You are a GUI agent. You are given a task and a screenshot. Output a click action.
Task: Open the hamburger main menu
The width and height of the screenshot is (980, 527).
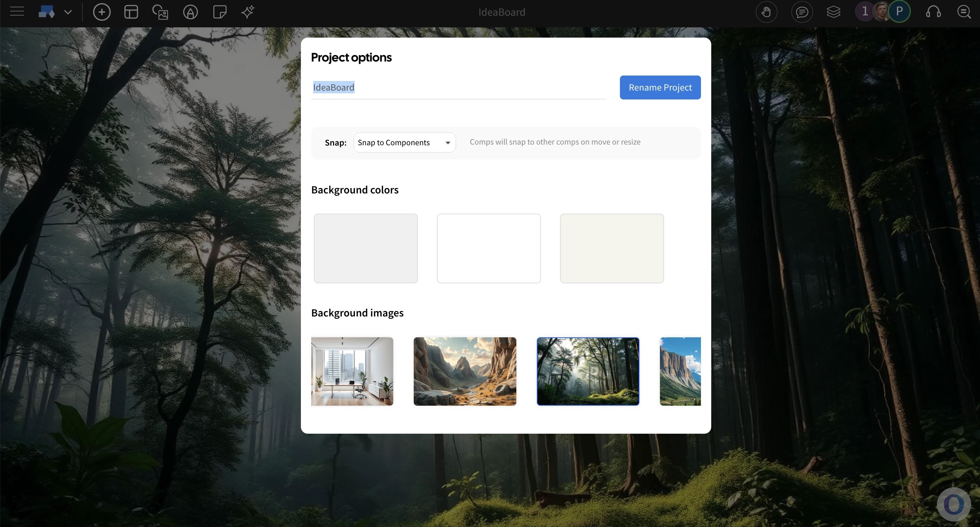(x=17, y=12)
